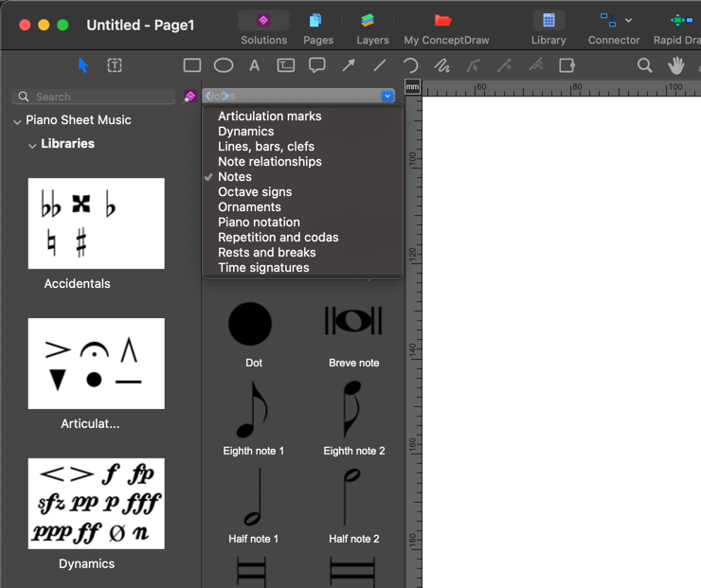The height and width of the screenshot is (588, 701).
Task: Close the library dropdown via blue arrow
Action: (387, 96)
